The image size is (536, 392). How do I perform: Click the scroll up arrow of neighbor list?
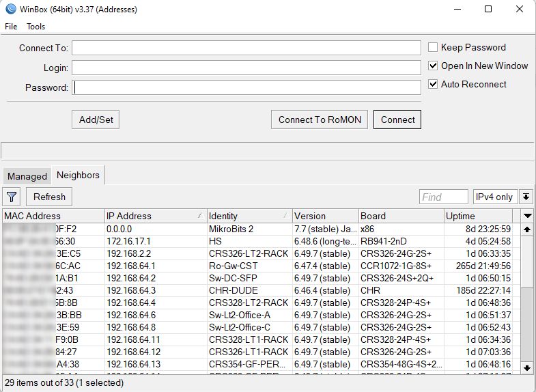point(526,229)
